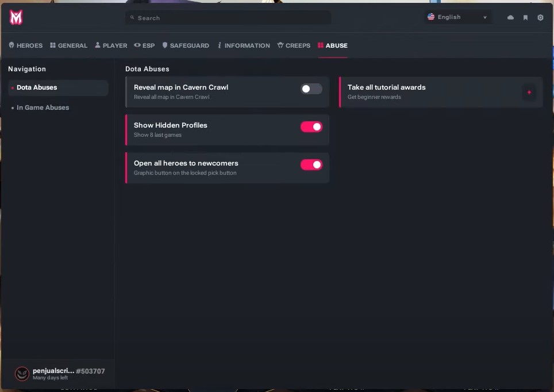This screenshot has height=392, width=554.
Task: Click the pink M logo icon
Action: [x=16, y=18]
